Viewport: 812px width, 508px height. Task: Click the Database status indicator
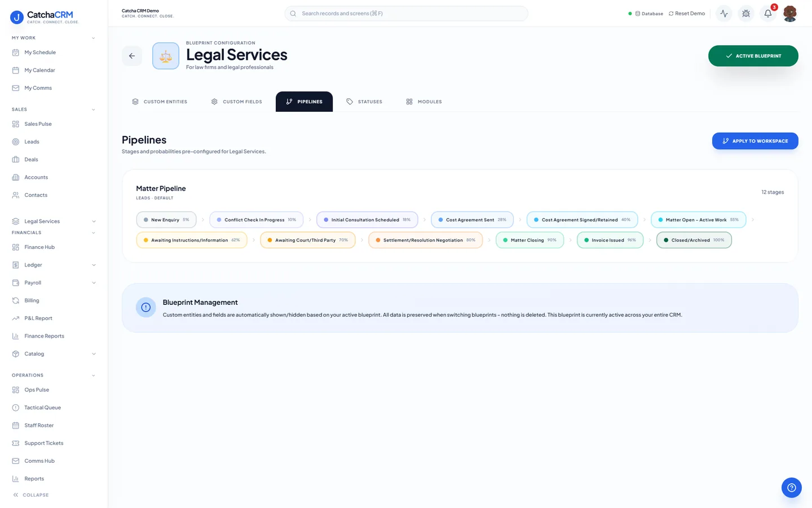click(x=646, y=14)
